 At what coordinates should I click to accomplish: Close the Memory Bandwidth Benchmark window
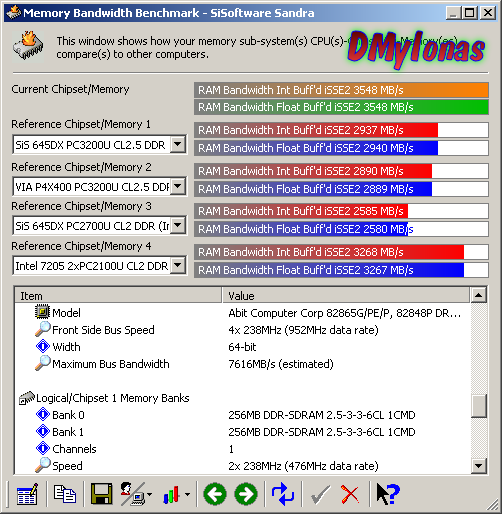coord(488,13)
